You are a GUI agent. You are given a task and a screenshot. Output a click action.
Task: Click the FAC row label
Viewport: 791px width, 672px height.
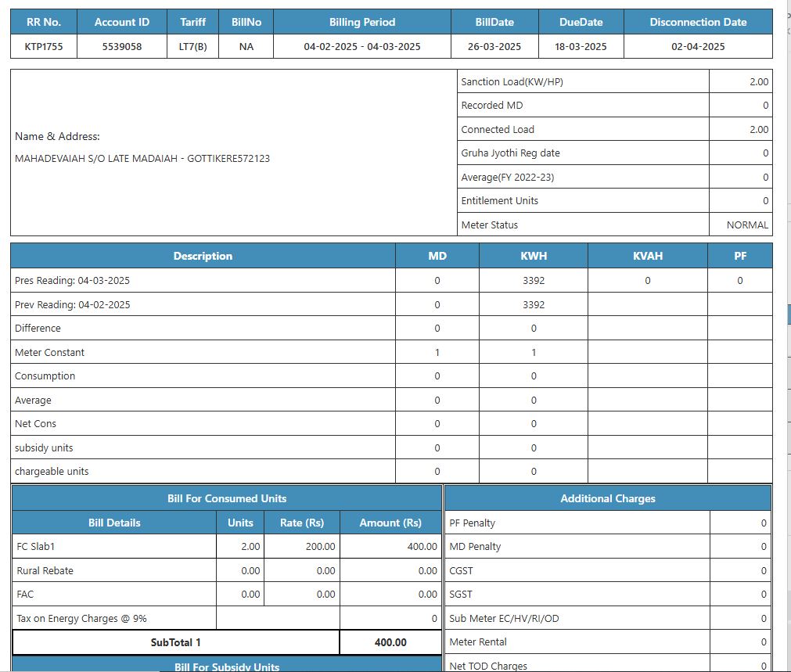pyautogui.click(x=25, y=595)
